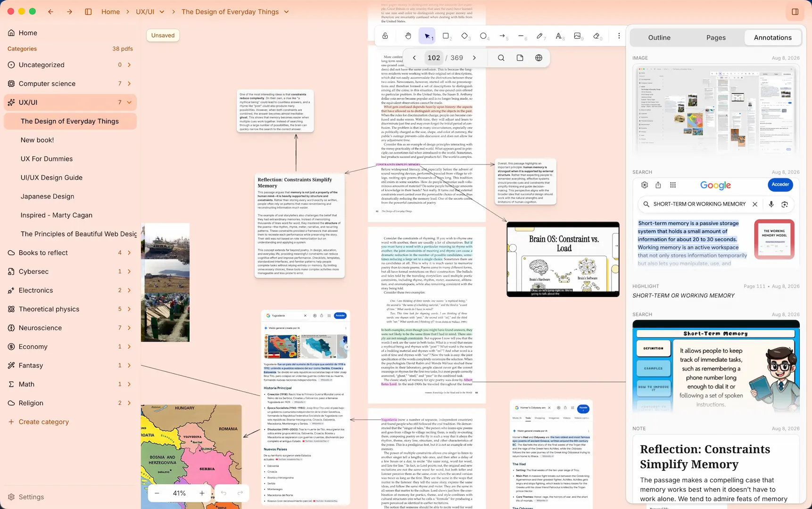Toggle the left sidebar panel
The height and width of the screenshot is (509, 812).
[88, 12]
